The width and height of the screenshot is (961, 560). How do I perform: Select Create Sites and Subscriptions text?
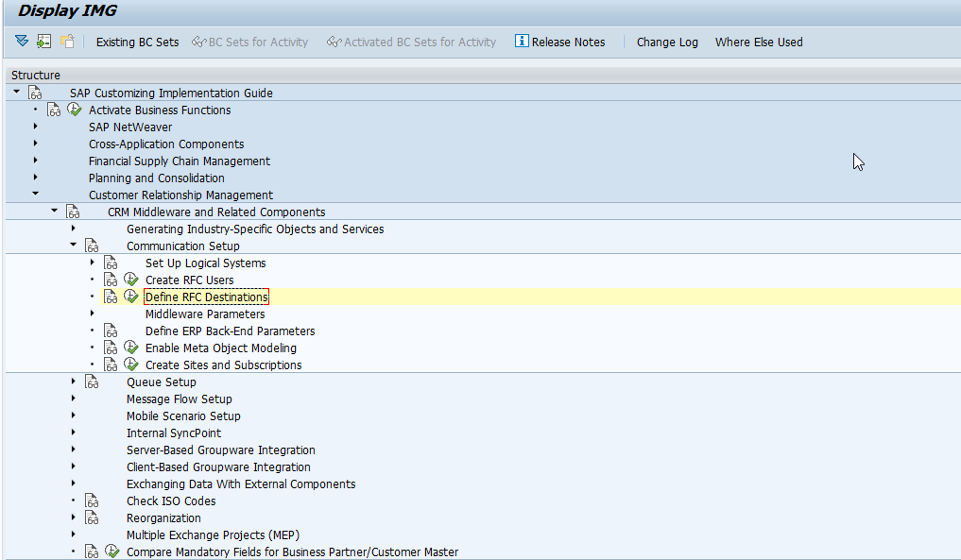tap(223, 365)
